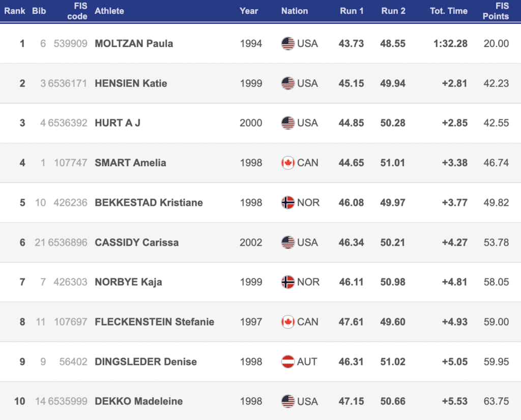This screenshot has width=521, height=420.
Task: Click the Year column header
Action: [x=249, y=11]
